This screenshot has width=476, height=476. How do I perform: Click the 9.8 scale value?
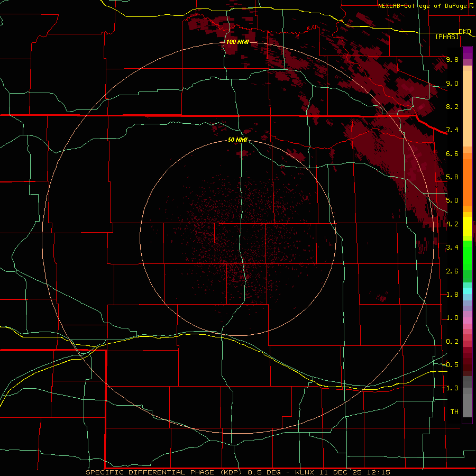coord(452,59)
